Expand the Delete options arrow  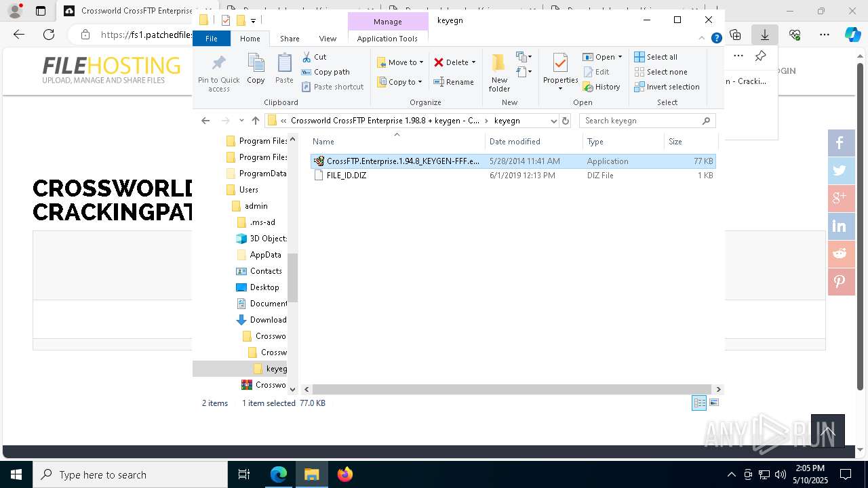pyautogui.click(x=473, y=62)
